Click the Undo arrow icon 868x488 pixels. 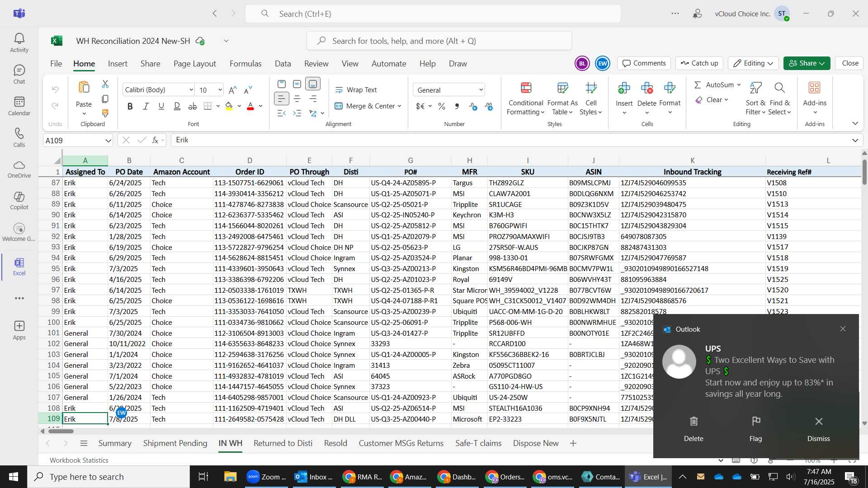(55, 89)
